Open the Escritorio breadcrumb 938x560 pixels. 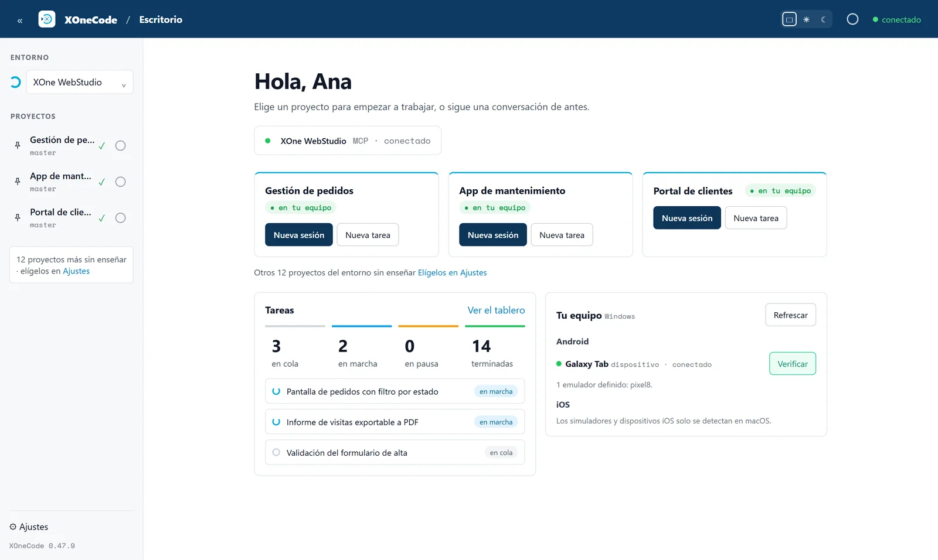click(x=161, y=19)
